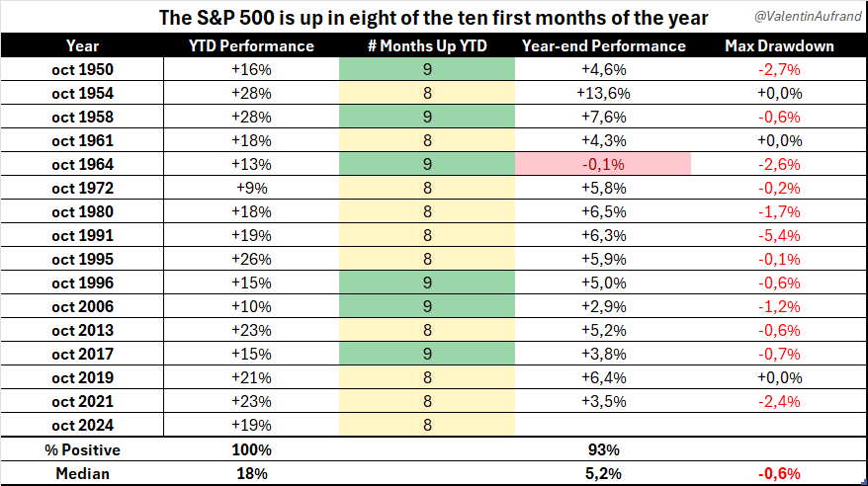Click the @ValentinAufrand handle
Viewport: 868px width, 486px height.
coord(809,18)
